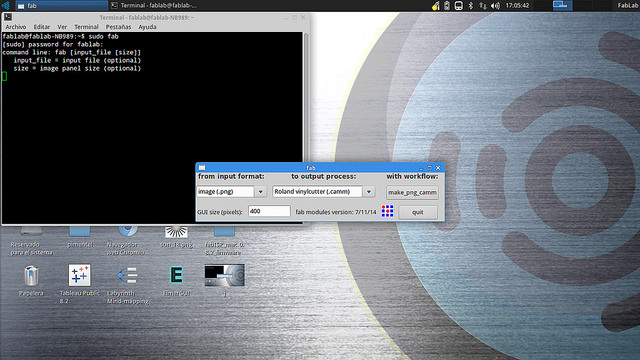Click the fab window menu icon in title bar
Viewport: 640px width, 360px height.
(x=202, y=168)
